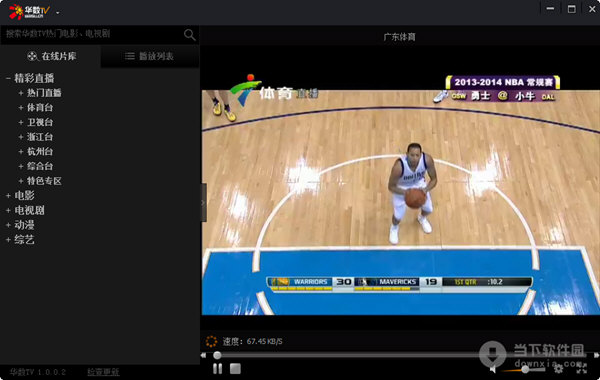Collapse the 精彩直播 category
The height and width of the screenshot is (380, 600).
(x=8, y=78)
